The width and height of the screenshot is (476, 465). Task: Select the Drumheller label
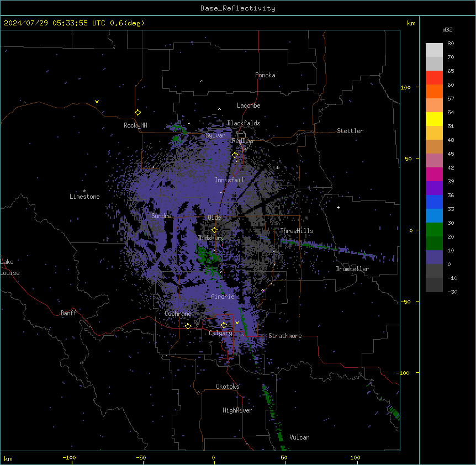352,269
